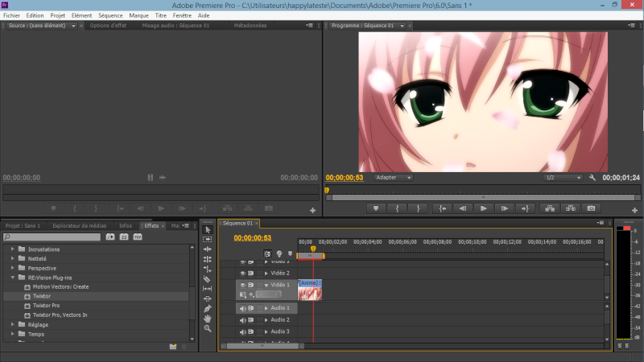Select the Track Select tool
This screenshot has width=644, height=362.
point(208,239)
